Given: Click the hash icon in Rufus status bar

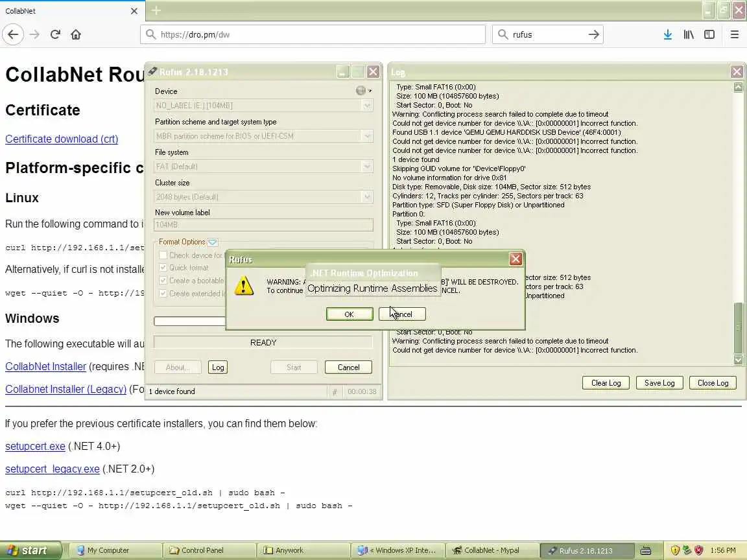Looking at the screenshot, I should tap(335, 391).
